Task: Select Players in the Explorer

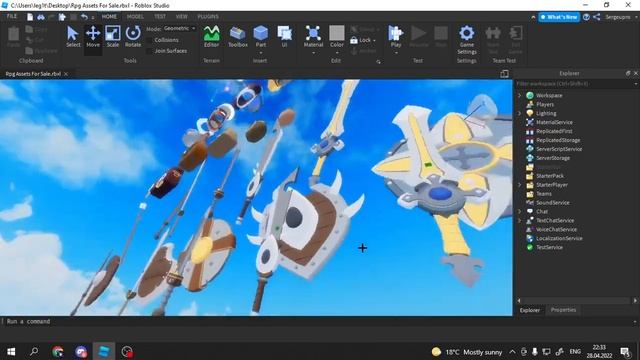Action: 545,104
